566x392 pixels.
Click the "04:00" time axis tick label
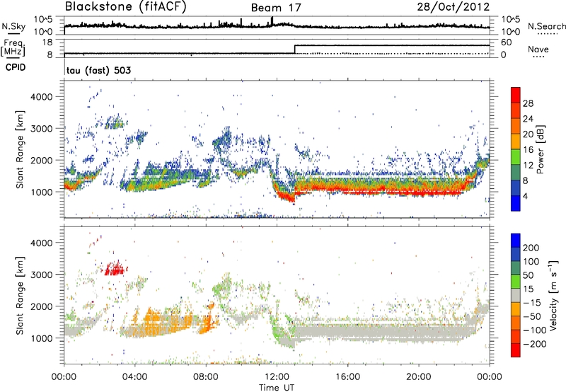(135, 376)
